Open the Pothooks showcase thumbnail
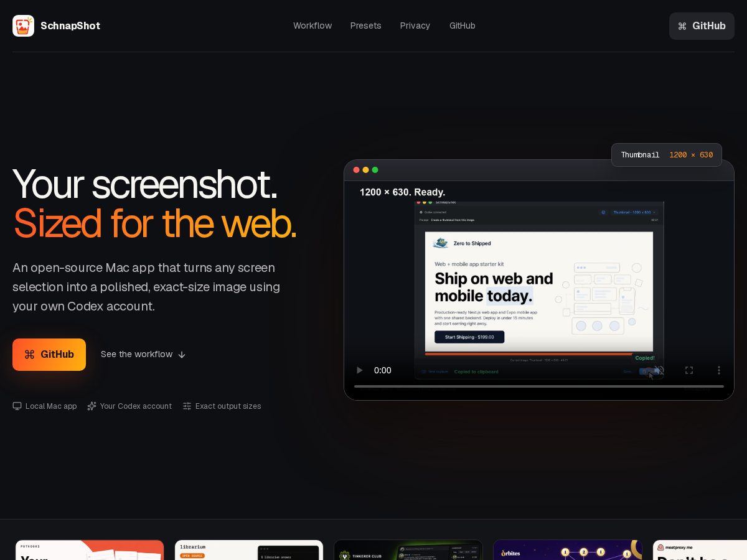Screen dimensions: 747x560 pyautogui.click(x=90, y=550)
